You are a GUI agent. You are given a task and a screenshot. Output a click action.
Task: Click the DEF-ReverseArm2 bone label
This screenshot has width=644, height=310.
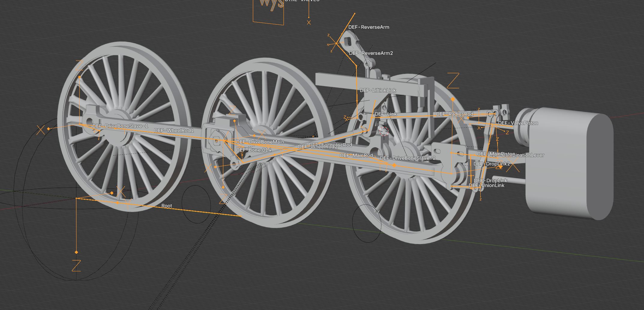pyautogui.click(x=371, y=53)
